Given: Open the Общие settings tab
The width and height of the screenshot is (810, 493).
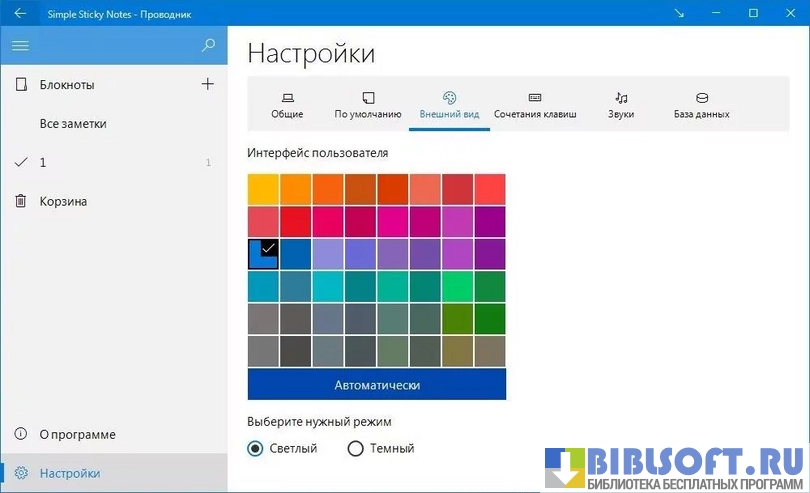Looking at the screenshot, I should (x=287, y=105).
